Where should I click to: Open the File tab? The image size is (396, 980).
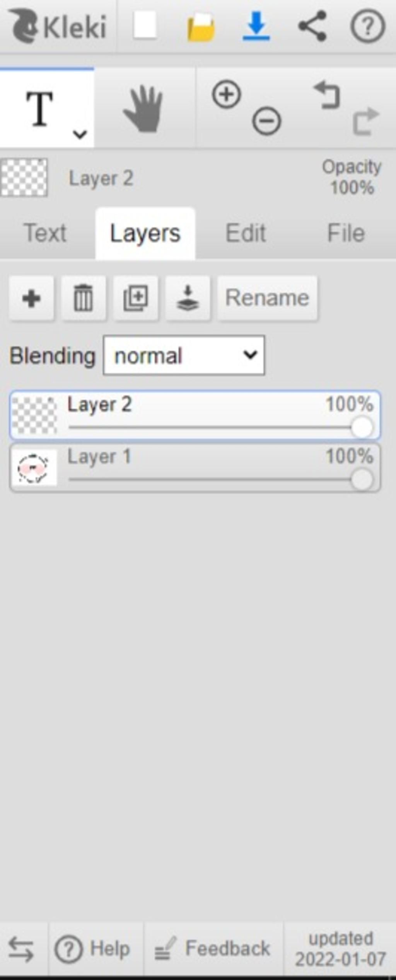[x=346, y=233]
